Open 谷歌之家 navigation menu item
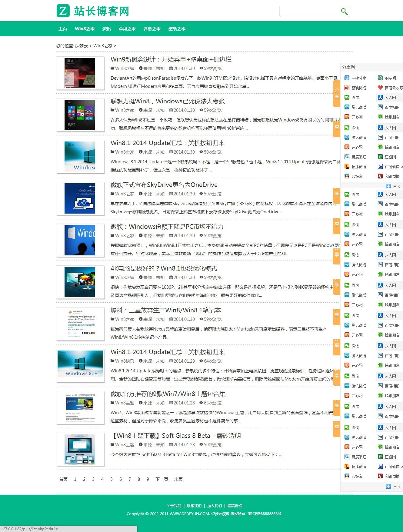This screenshot has height=532, width=403. 152,29
